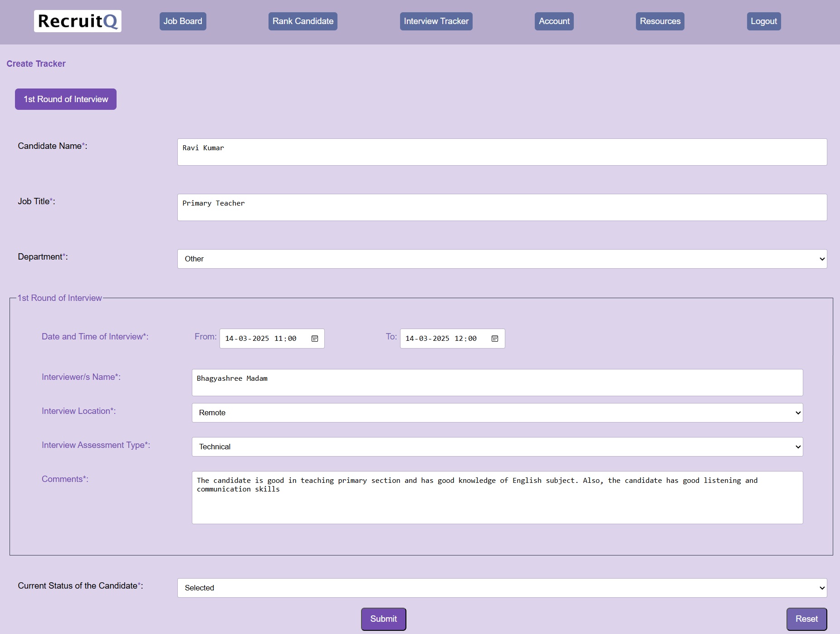Open the Department dropdown
This screenshot has width=840, height=634.
501,259
